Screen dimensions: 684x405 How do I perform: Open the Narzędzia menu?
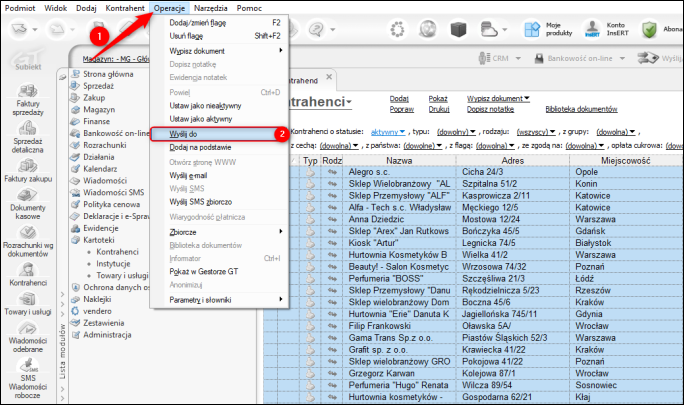tap(211, 8)
